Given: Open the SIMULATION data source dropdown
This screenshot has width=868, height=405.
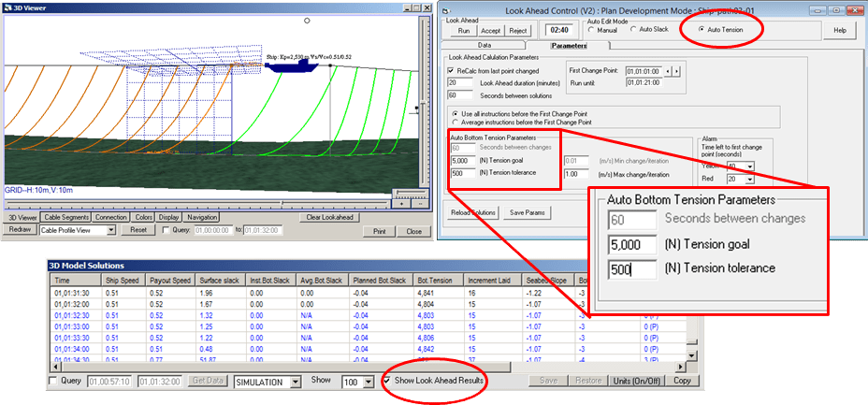Looking at the screenshot, I should 296,382.
